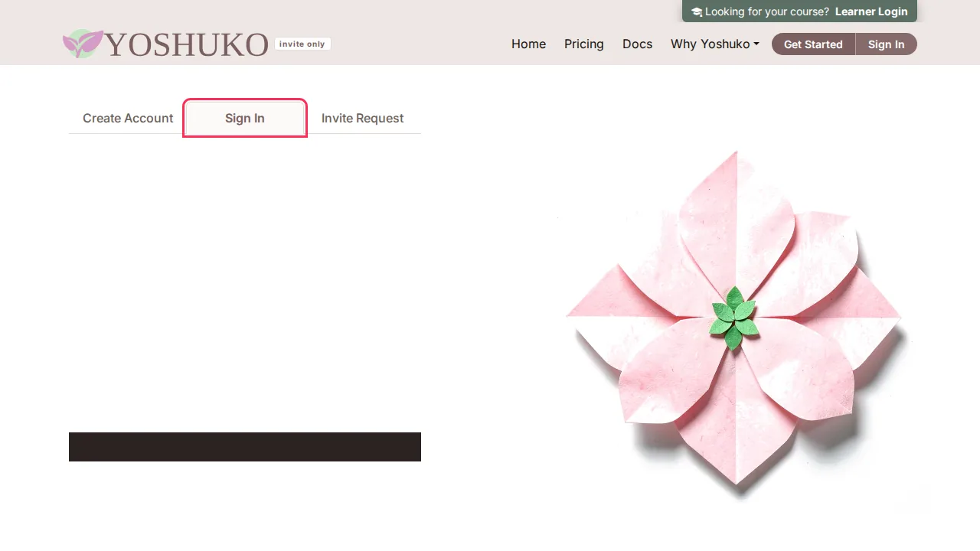Switch to the Invite Request tab

point(362,118)
